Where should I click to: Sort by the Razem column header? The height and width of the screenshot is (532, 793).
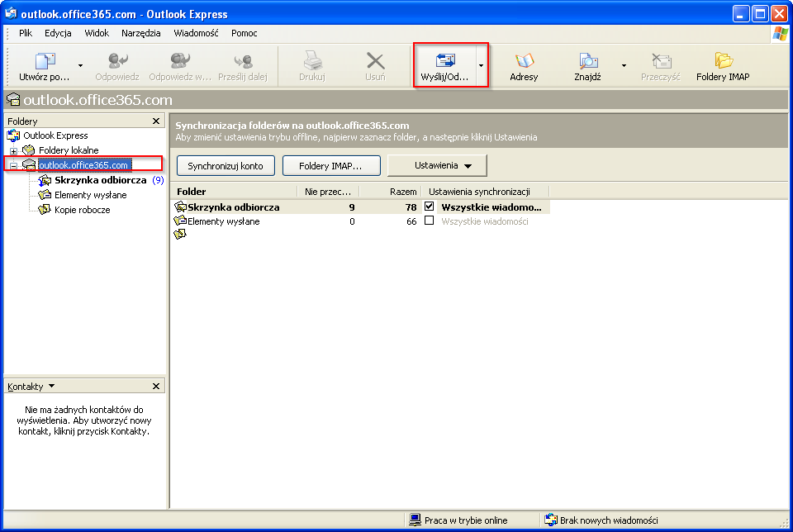(389, 192)
